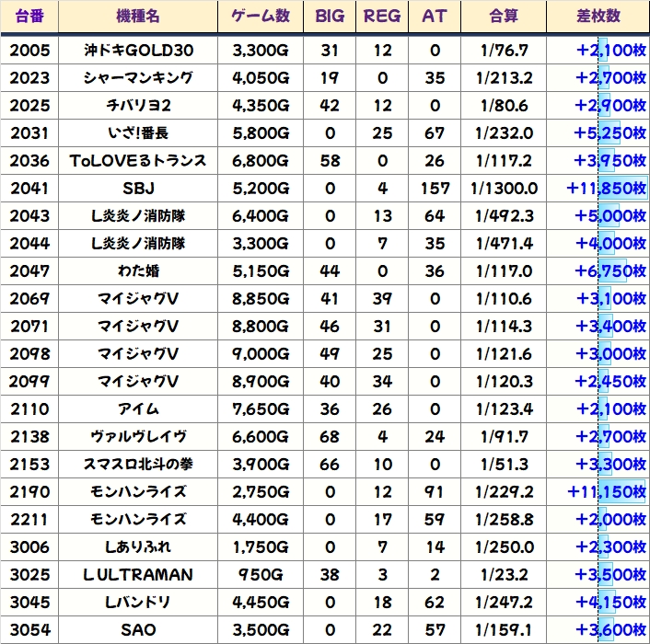Select the ToLOVEるトランス machine name
Screen dimensions: 650x644
[138, 161]
